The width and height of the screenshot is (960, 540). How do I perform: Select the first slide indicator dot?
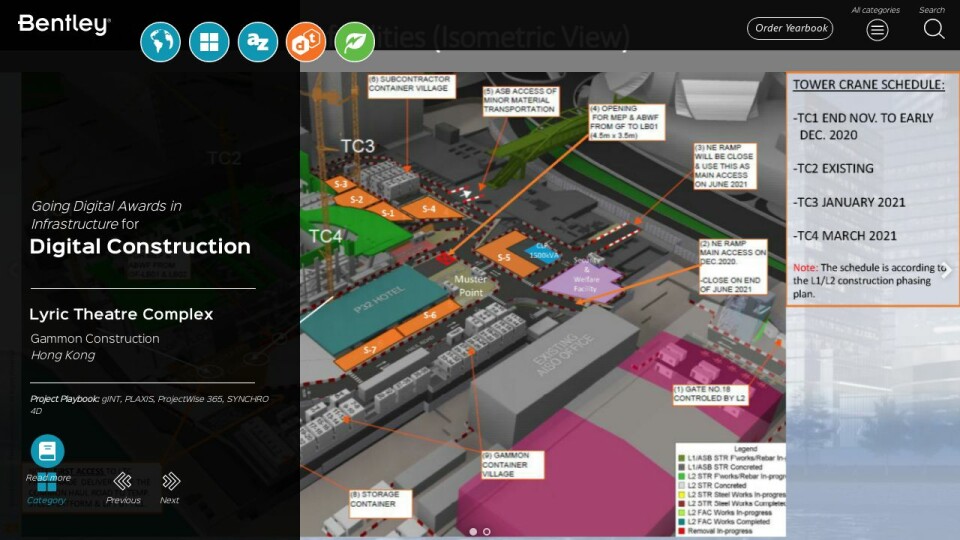pyautogui.click(x=473, y=532)
